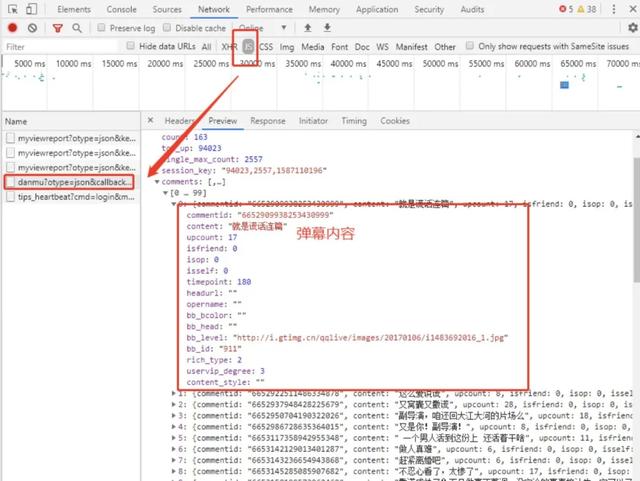Open the Security tab
640x481 pixels.
(429, 9)
